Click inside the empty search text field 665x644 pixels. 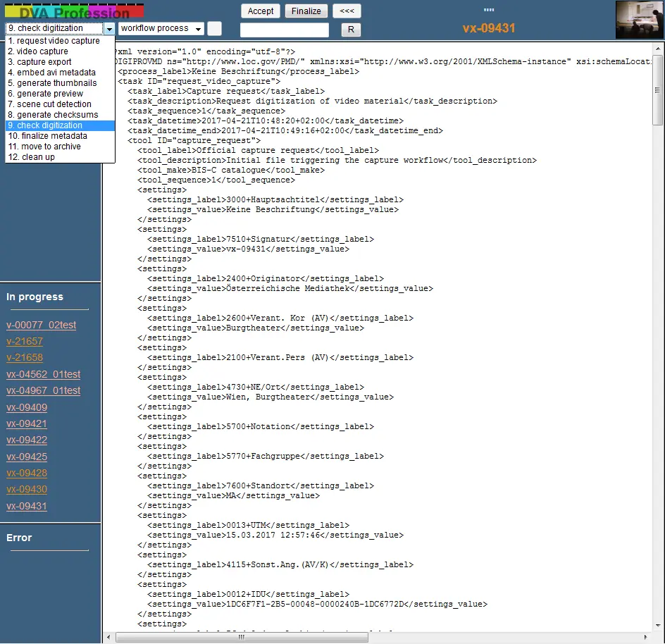(x=284, y=30)
